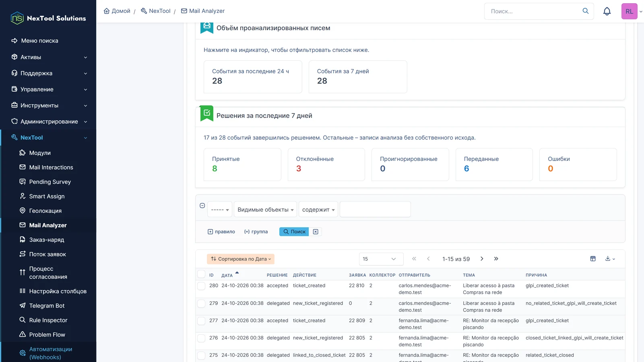Open the Видимые объекты dropdown
The width and height of the screenshot is (644, 362).
[x=265, y=209]
